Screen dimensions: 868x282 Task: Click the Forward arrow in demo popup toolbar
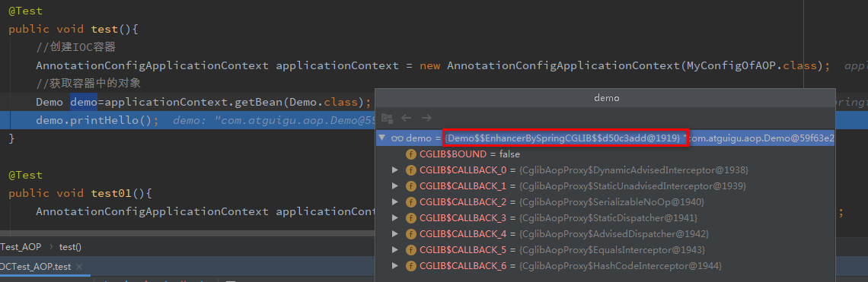click(x=426, y=118)
